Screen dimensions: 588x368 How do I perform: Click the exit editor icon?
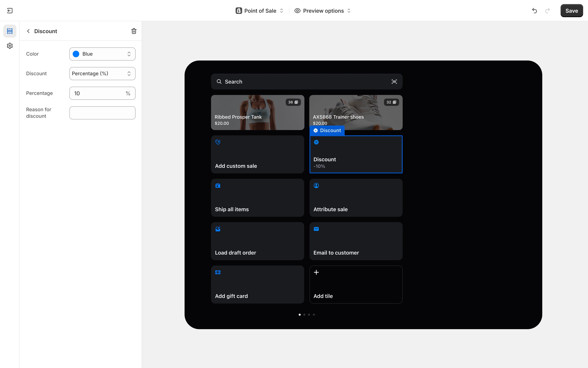click(x=10, y=11)
